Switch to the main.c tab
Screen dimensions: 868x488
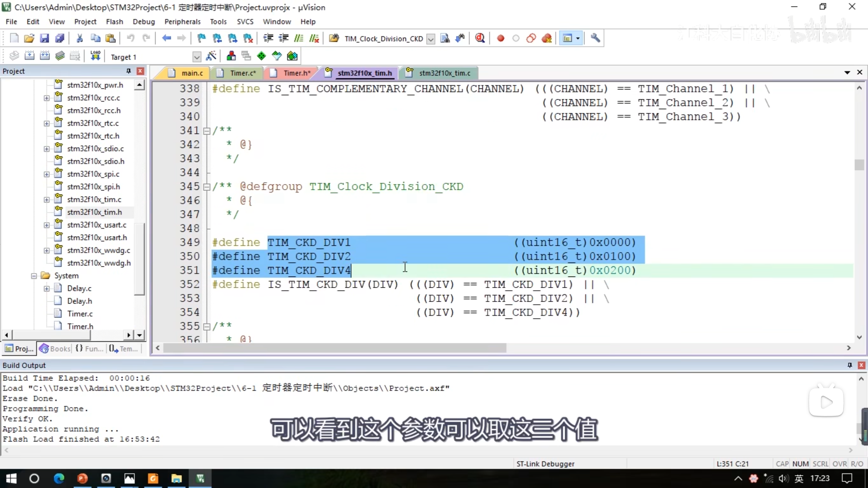[192, 73]
